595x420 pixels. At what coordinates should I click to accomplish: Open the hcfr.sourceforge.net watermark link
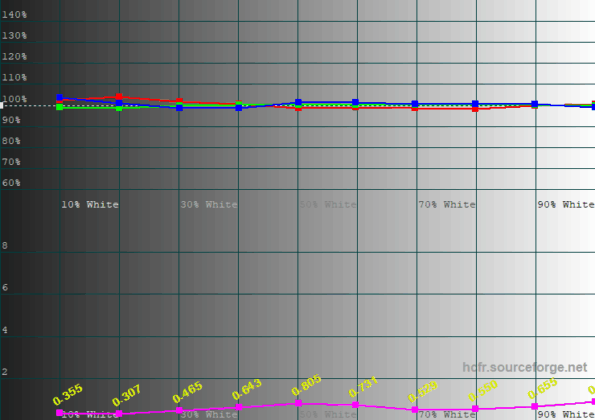click(x=524, y=367)
